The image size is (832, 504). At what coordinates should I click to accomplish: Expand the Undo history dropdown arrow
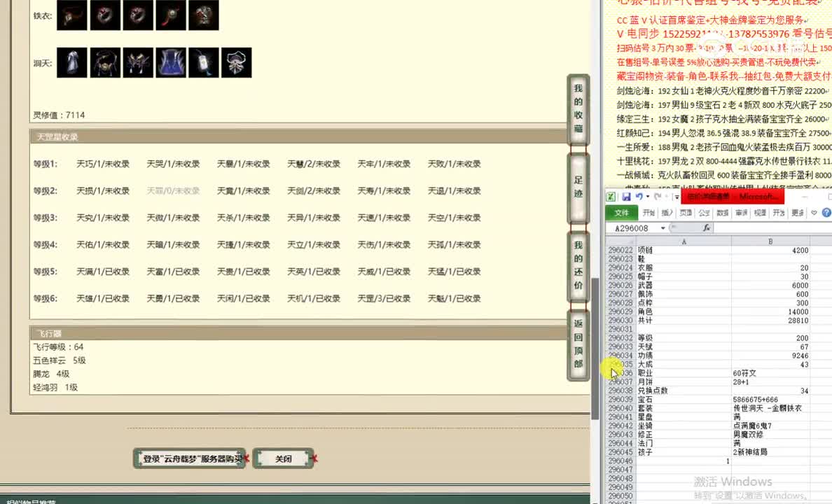[x=648, y=196]
